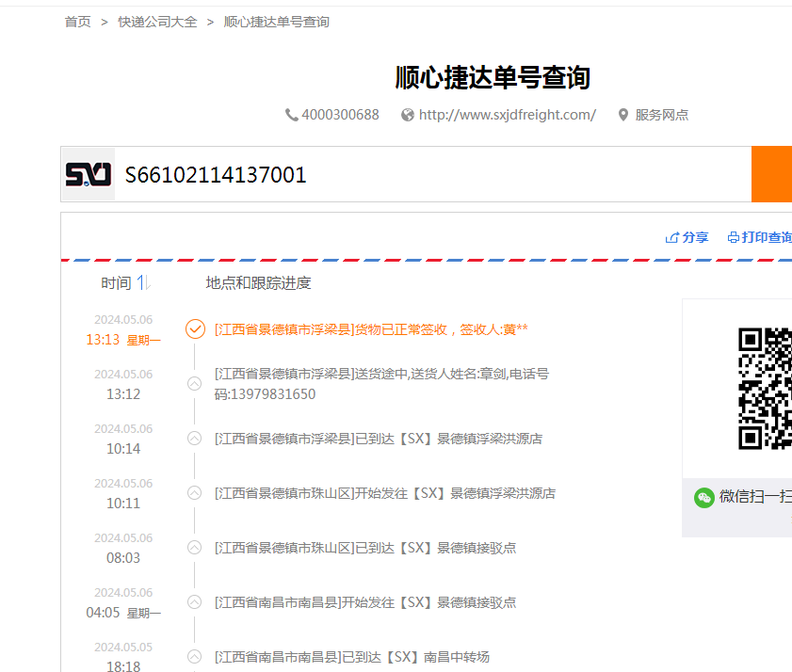Open 快递公司大全 breadcrumb link
This screenshot has width=792, height=672.
tap(157, 22)
